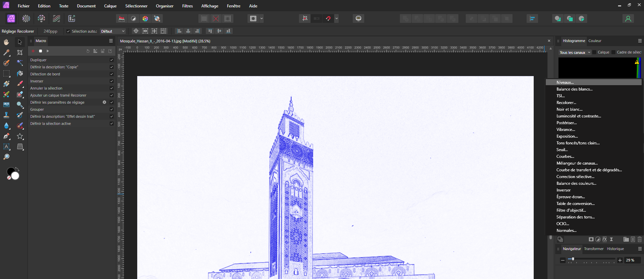Toggle the Sélection auto checkbox
The image size is (644, 279).
(x=68, y=31)
